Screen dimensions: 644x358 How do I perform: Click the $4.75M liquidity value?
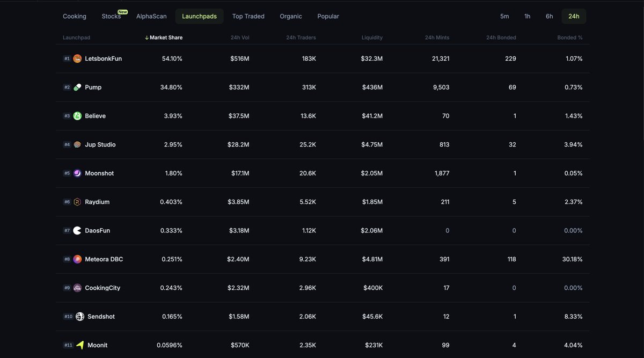pos(372,144)
